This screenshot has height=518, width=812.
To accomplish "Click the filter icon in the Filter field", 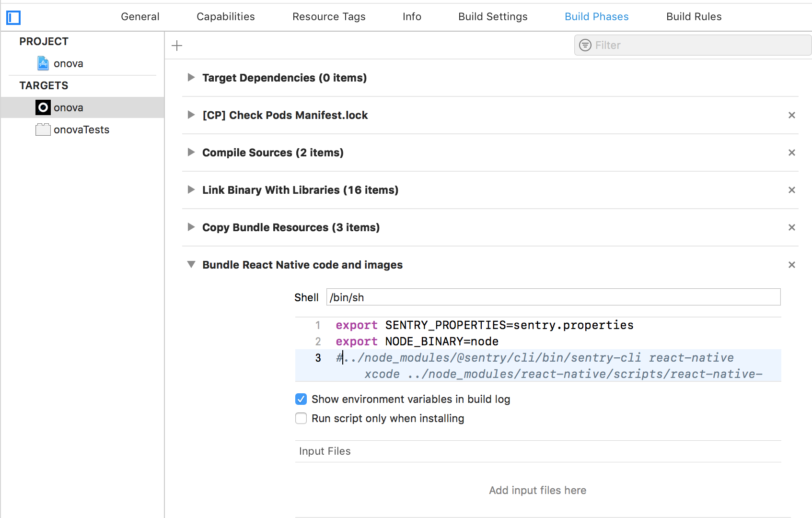I will pos(585,45).
